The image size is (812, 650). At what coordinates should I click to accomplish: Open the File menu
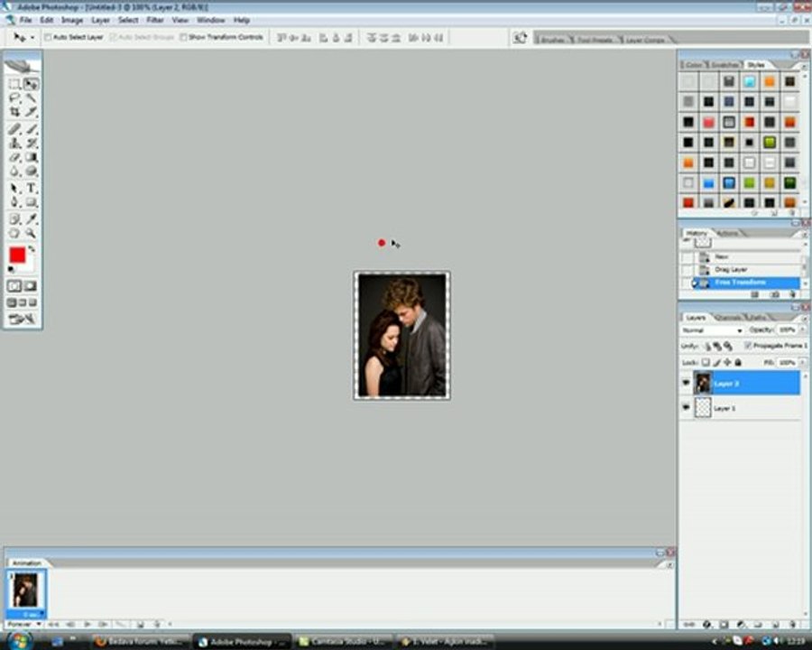pyautogui.click(x=25, y=20)
